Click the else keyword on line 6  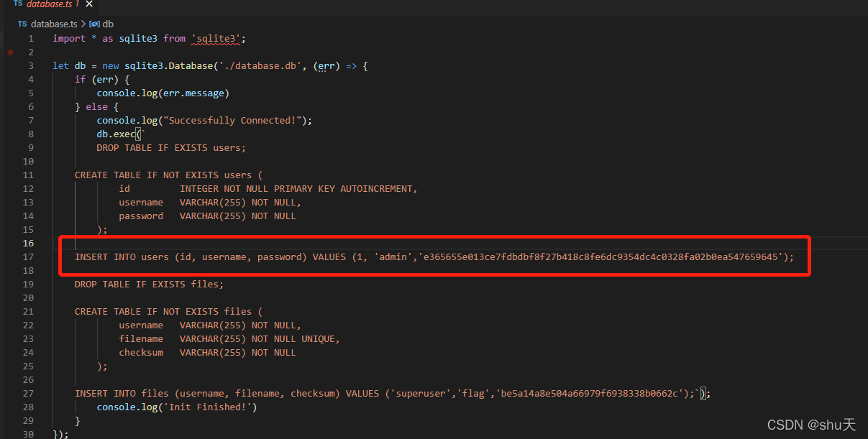pyautogui.click(x=96, y=107)
